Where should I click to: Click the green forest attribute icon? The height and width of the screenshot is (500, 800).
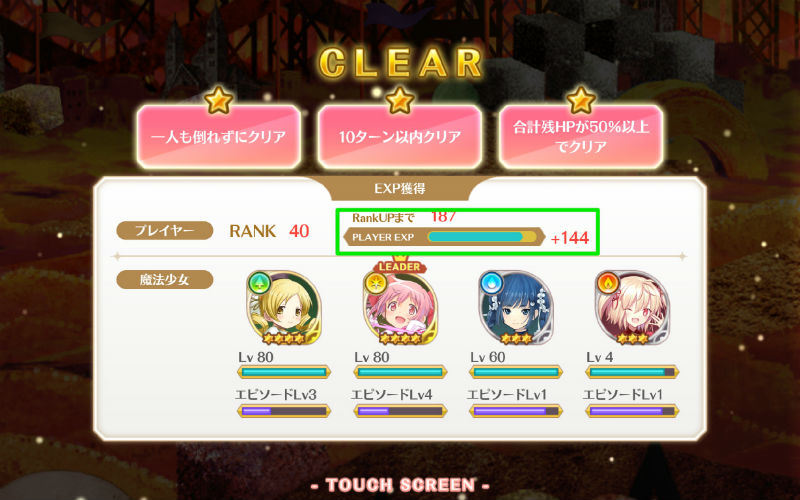pos(259,283)
